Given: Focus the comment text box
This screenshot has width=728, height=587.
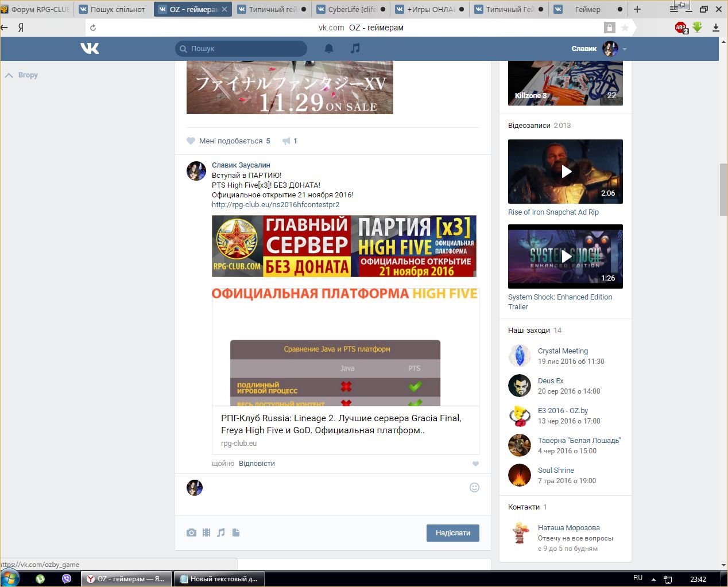Looking at the screenshot, I should click(x=339, y=493).
